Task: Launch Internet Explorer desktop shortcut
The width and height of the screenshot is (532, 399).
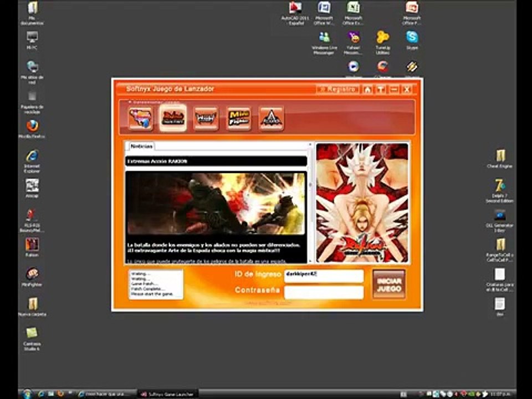Action: [x=32, y=161]
